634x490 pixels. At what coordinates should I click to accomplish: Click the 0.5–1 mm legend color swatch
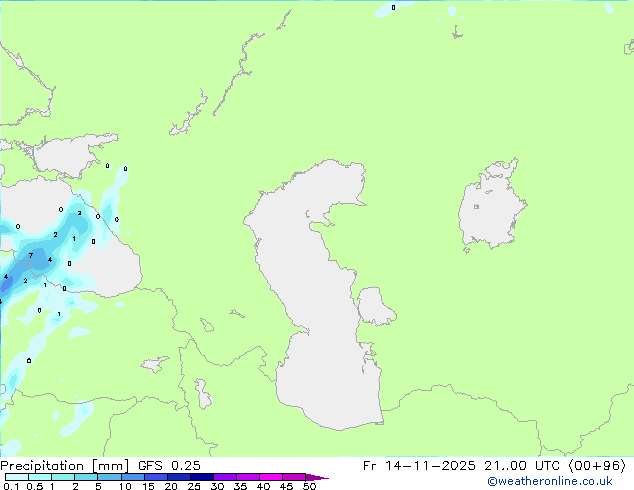tap(40, 477)
